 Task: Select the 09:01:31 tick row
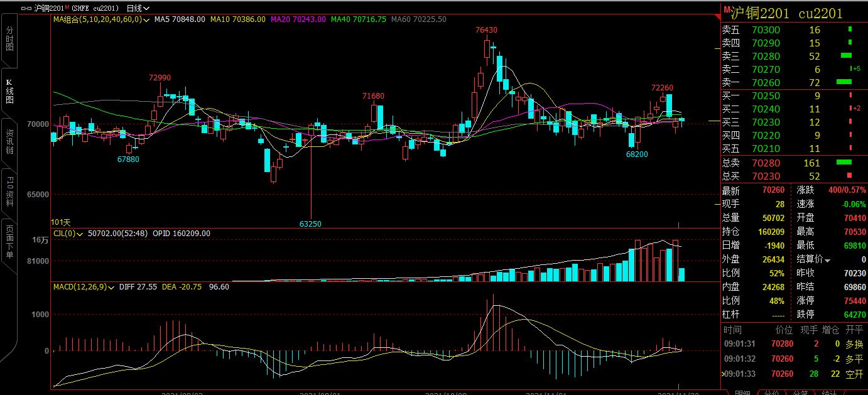[794, 344]
